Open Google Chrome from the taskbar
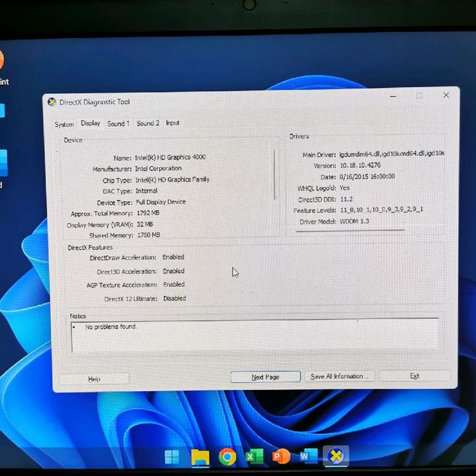Image resolution: width=476 pixels, height=476 pixels. 227,456
